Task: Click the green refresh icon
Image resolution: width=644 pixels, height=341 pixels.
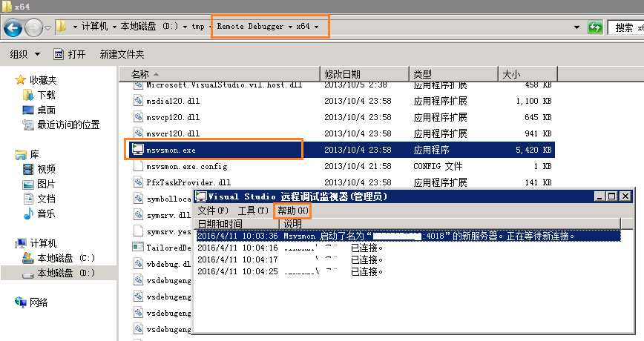Action: 595,28
